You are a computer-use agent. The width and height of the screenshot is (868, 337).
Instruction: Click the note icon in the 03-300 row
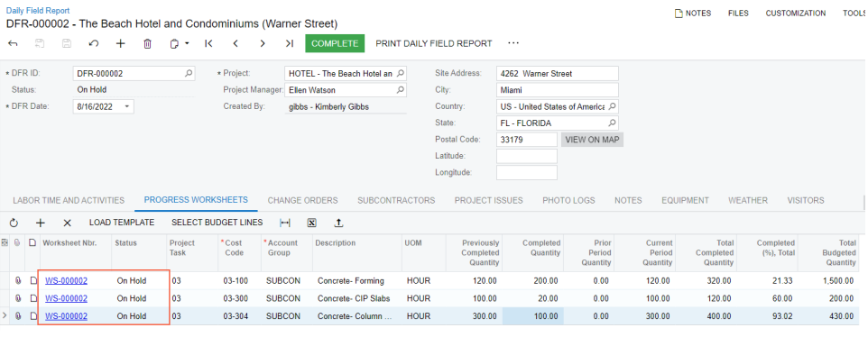coord(32,298)
